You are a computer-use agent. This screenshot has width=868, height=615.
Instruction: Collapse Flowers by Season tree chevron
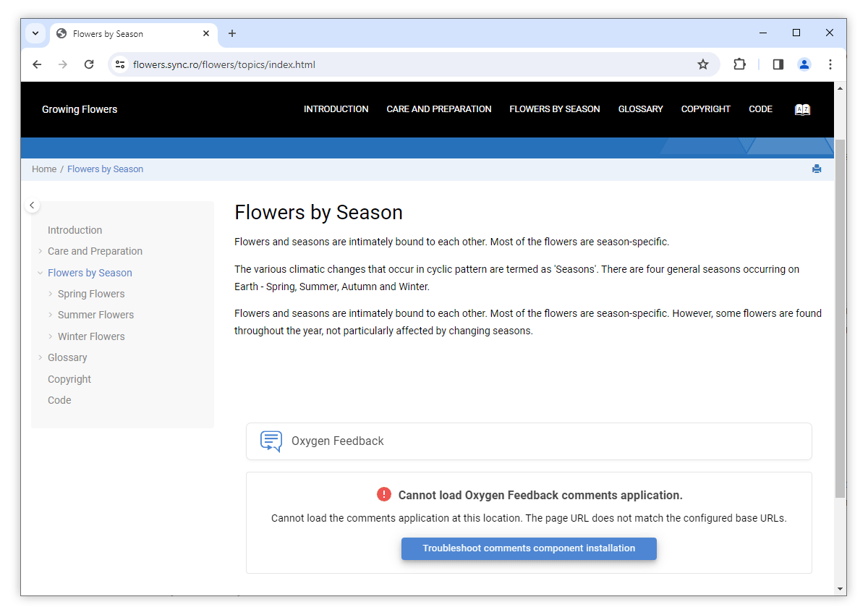[x=40, y=273]
